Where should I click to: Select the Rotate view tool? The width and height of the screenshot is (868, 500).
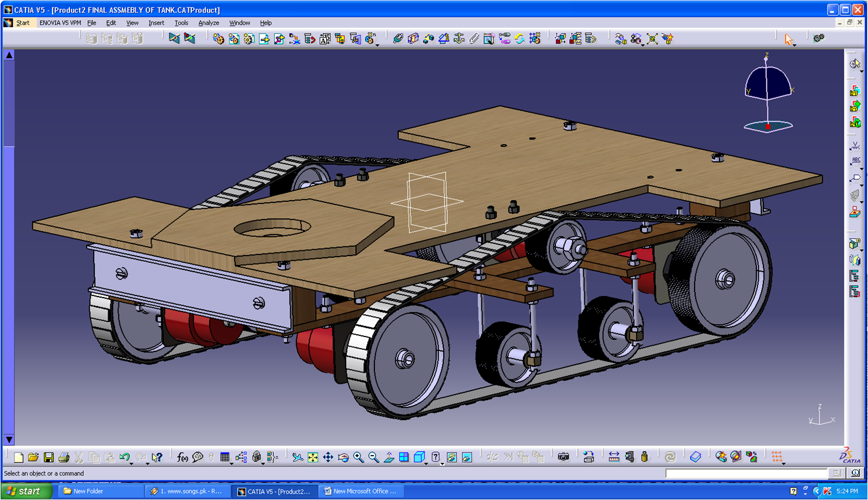[343, 458]
